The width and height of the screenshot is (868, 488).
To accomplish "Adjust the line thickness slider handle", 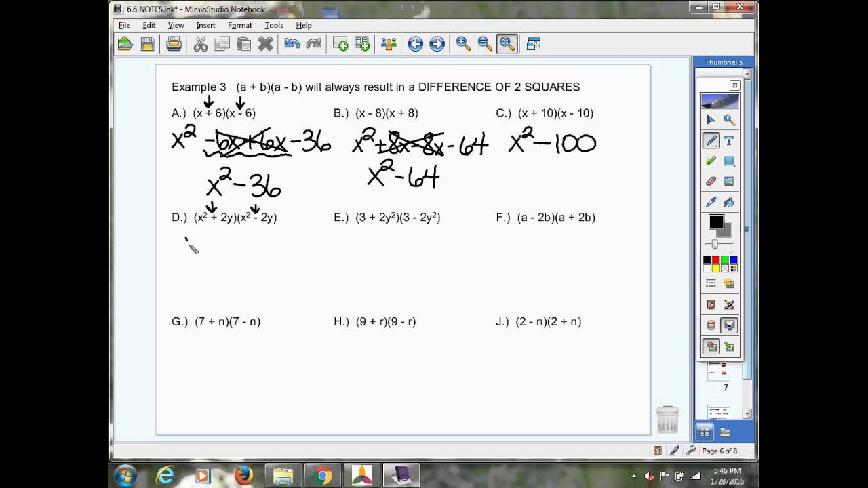I will 714,245.
